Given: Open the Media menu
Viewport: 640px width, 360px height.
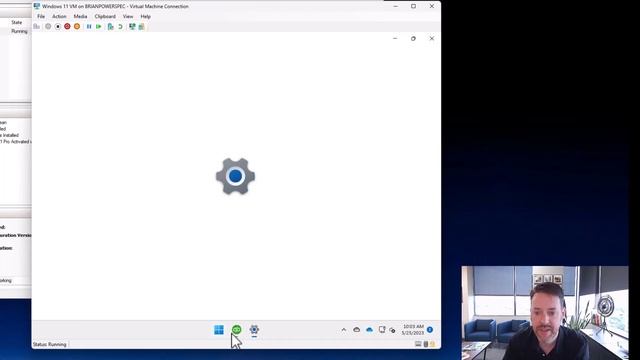Looking at the screenshot, I should click(x=80, y=16).
